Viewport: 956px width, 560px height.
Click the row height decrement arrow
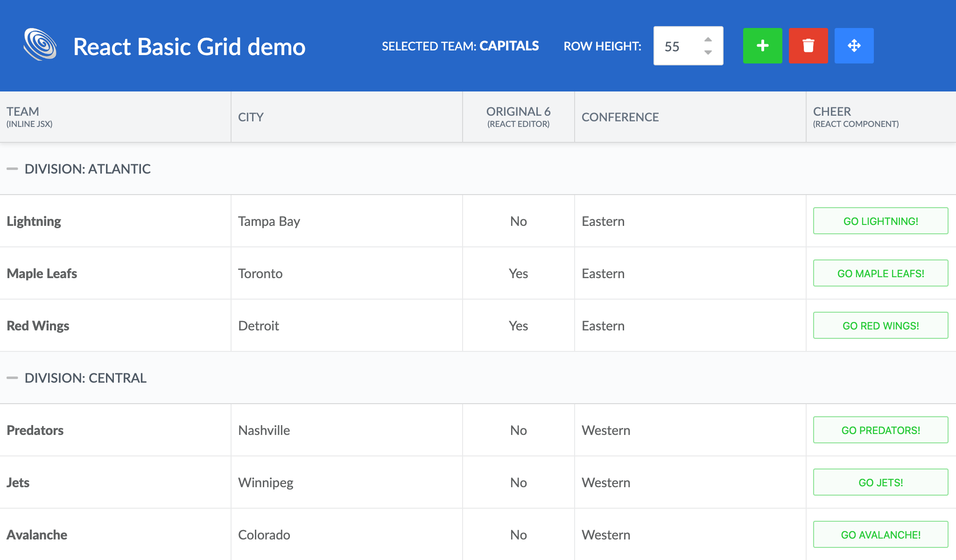point(709,52)
